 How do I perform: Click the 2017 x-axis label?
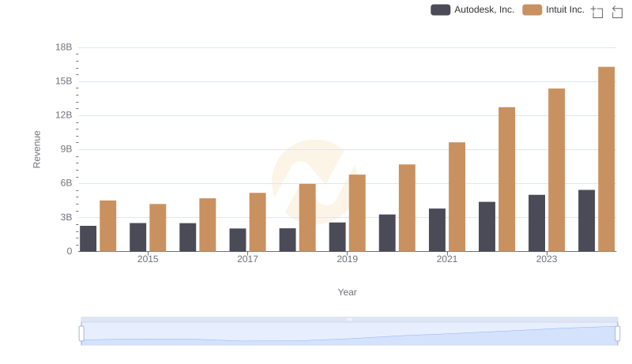coord(247,259)
